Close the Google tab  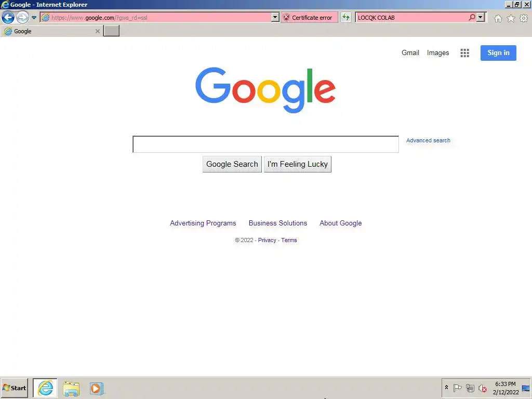click(x=97, y=31)
